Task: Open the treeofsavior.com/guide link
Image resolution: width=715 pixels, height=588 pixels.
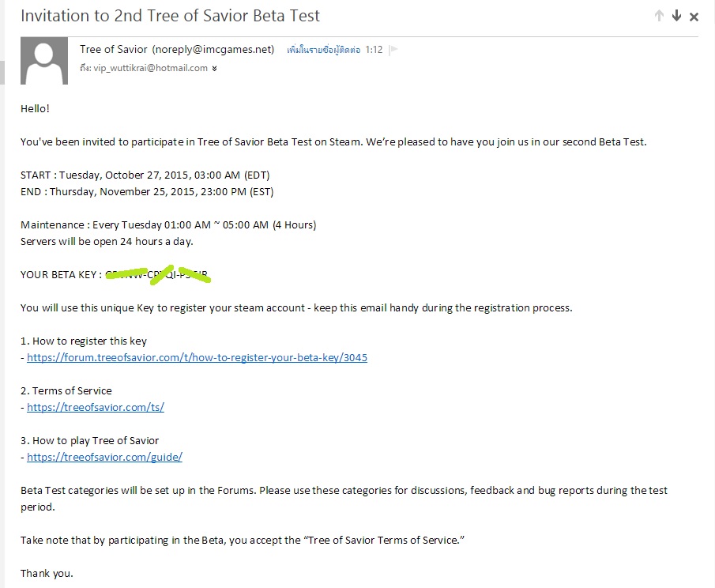Action: point(104,457)
